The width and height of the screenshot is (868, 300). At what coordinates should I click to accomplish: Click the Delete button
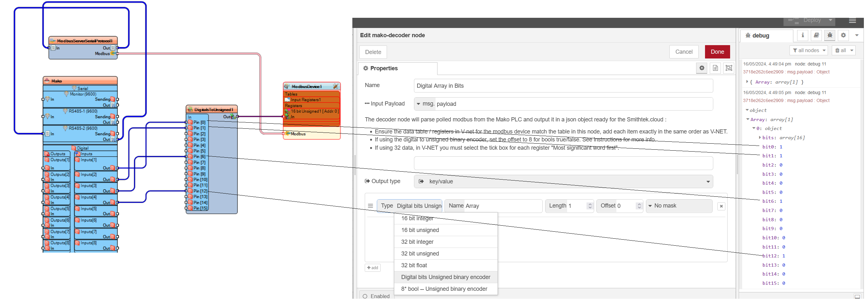pos(373,52)
